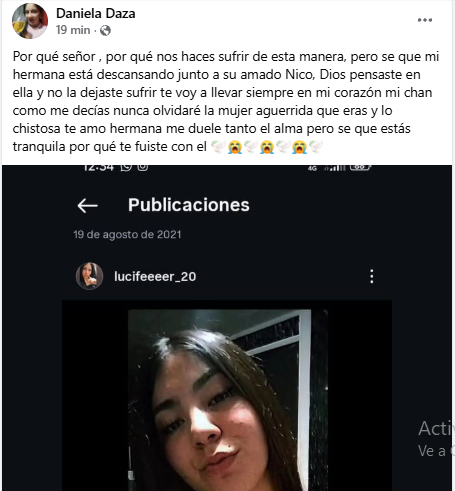Click the 4G signal indicator
The image size is (455, 491).
(312, 168)
